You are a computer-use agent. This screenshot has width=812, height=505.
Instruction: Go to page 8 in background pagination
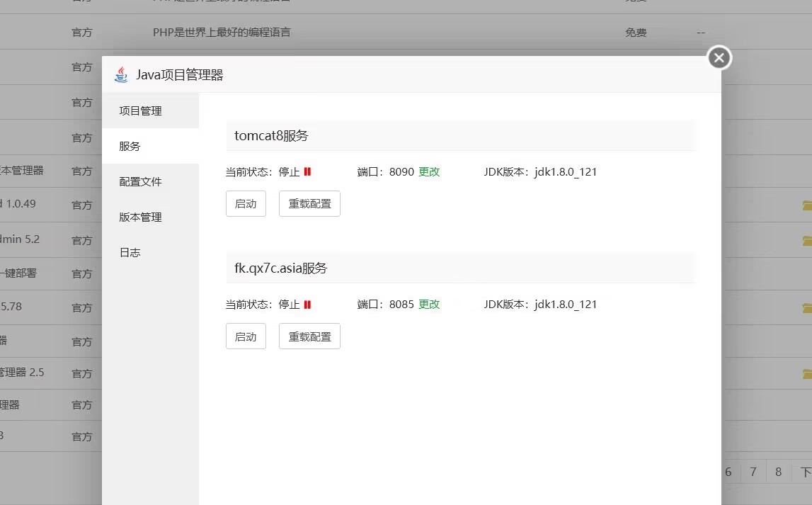pyautogui.click(x=778, y=472)
